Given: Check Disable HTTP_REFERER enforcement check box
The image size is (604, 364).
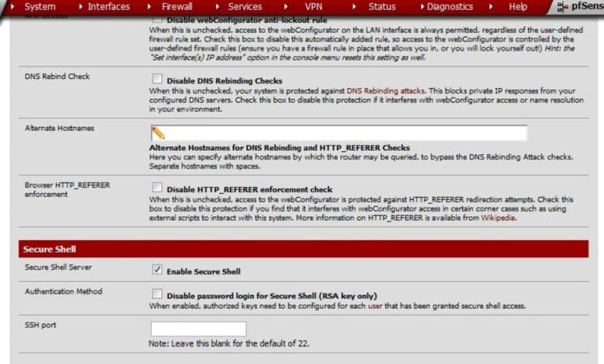Looking at the screenshot, I should coord(156,187).
